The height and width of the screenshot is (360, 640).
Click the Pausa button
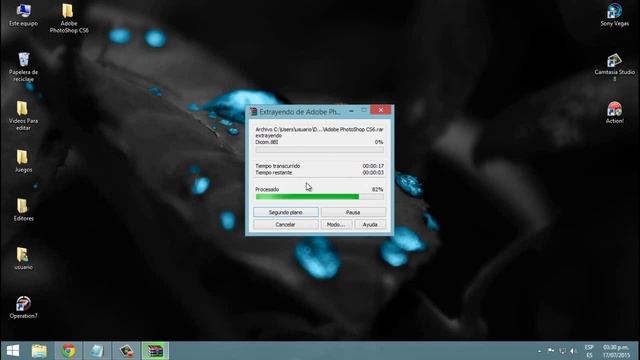353,212
